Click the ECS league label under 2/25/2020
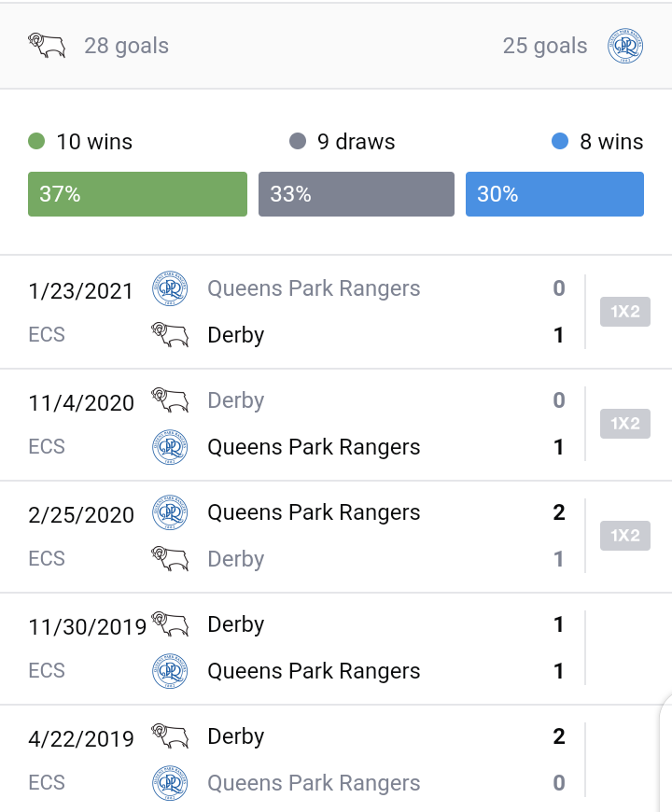Screen dimensions: 672x812 pos(47,559)
